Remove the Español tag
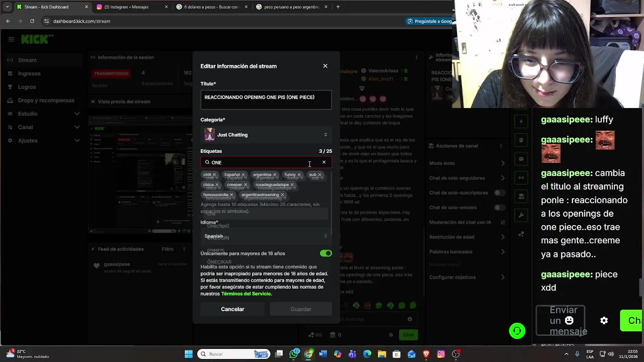 click(243, 175)
